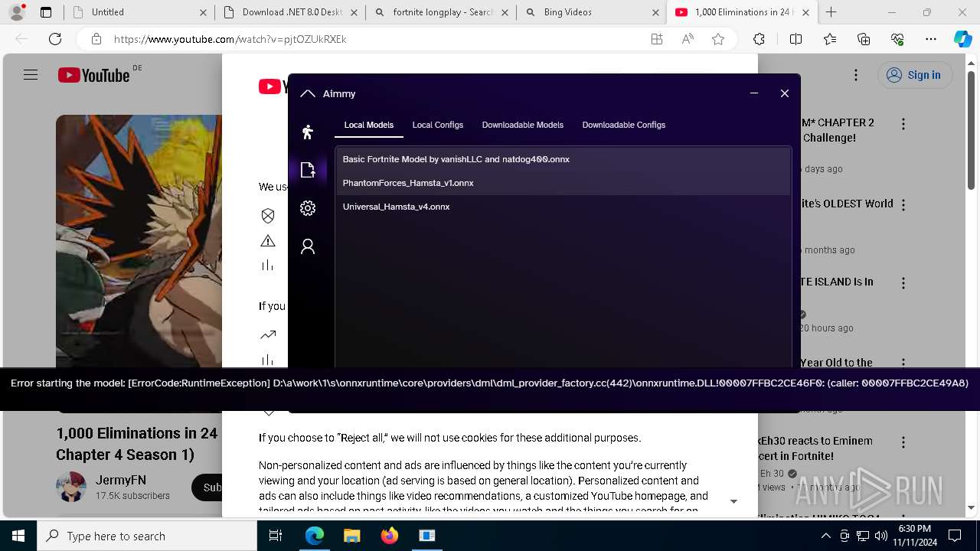The width and height of the screenshot is (980, 551).
Task: Open options for Eminem reacts video
Action: coord(903,442)
